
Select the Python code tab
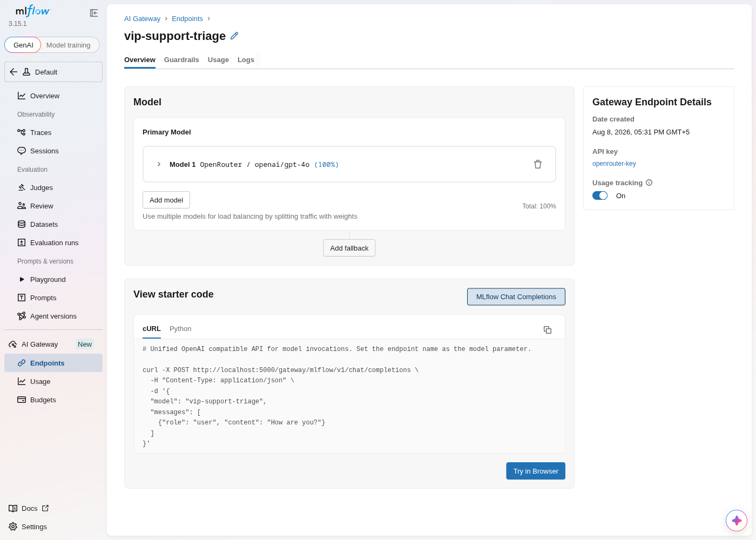[180, 329]
